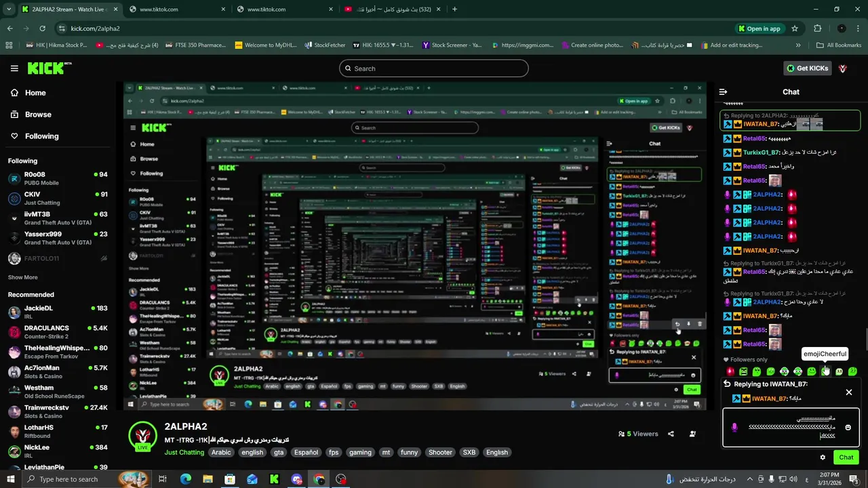Open DRACULANCS recommended channel
The height and width of the screenshot is (488, 868).
58,332
